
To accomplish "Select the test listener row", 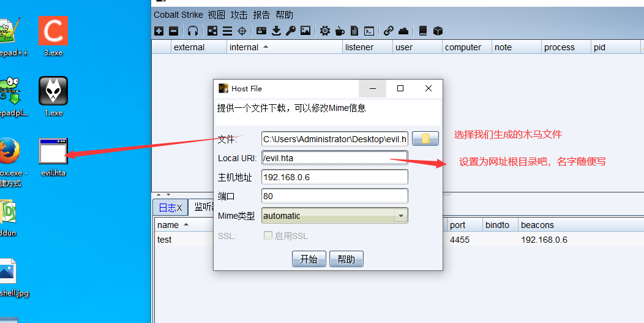I will coord(165,240).
